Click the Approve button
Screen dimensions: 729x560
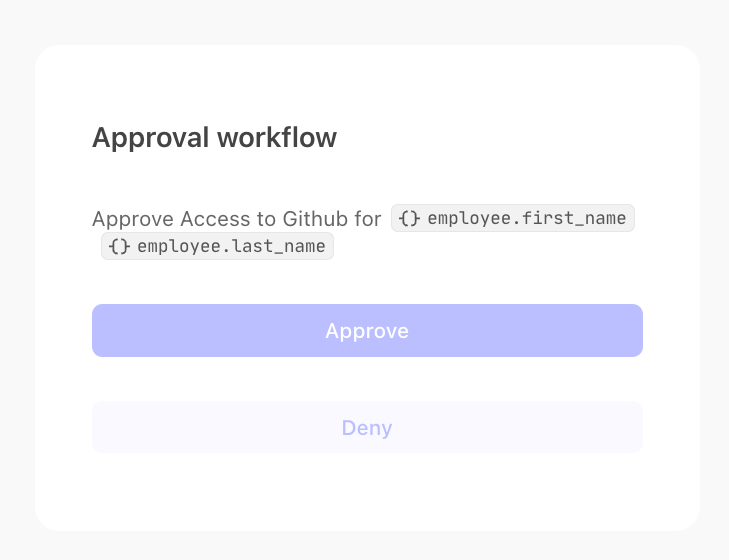[x=367, y=331]
